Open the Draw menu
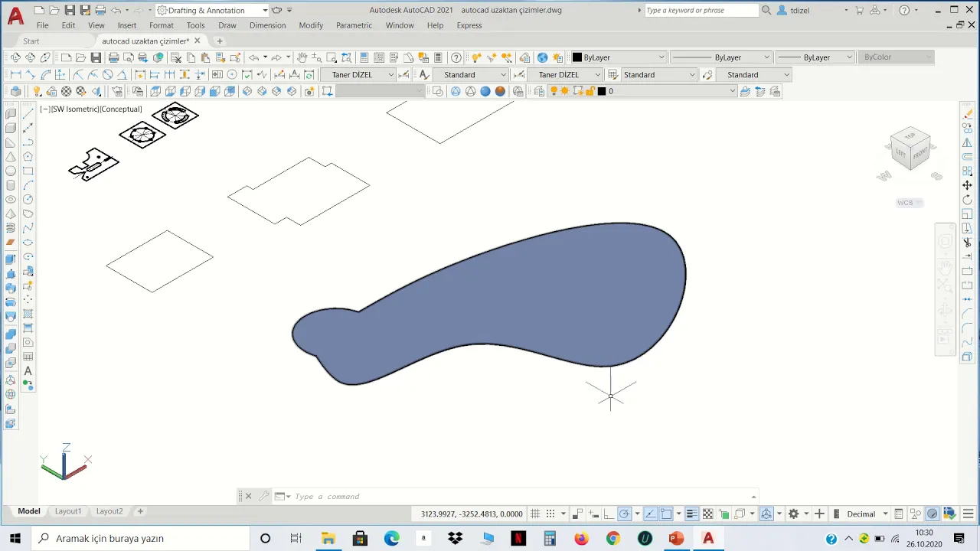 coord(227,25)
